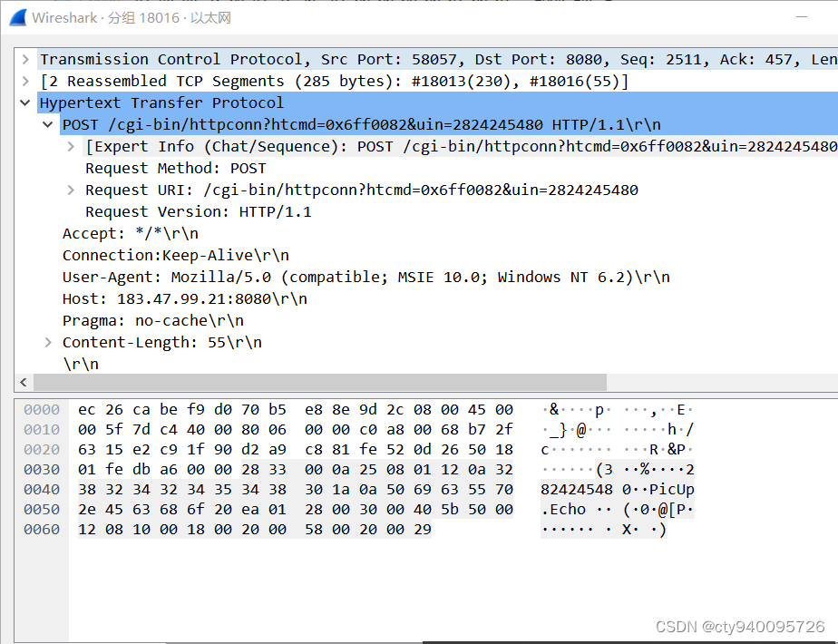Select the Accept: */* header row
Viewport: 838px width, 644px height.
pyautogui.click(x=131, y=233)
